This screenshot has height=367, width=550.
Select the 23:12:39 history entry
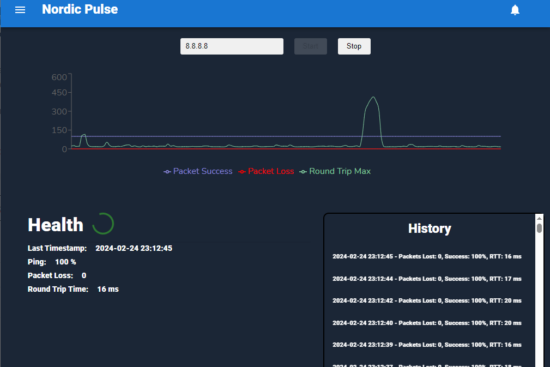[x=427, y=345]
